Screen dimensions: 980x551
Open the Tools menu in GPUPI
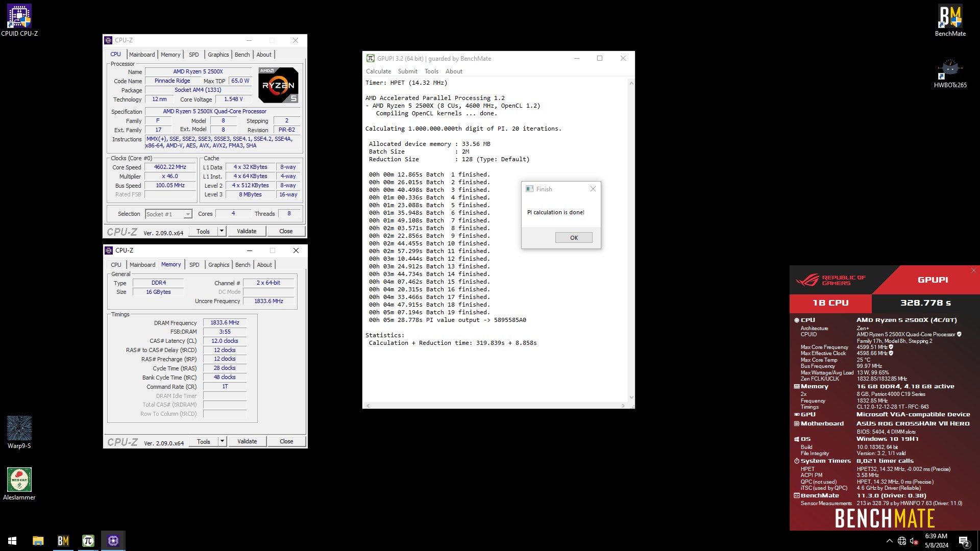pos(431,71)
